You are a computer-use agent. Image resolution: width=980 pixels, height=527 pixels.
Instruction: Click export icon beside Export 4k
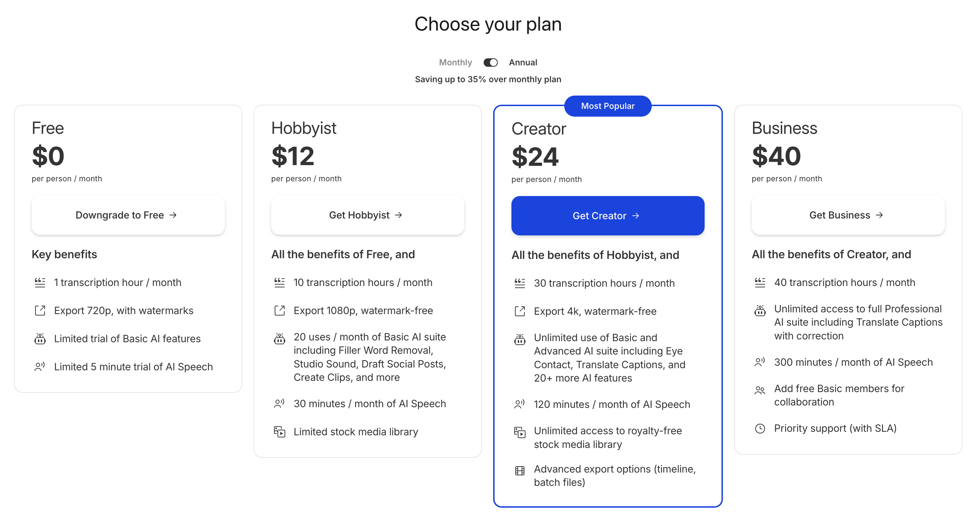click(x=520, y=312)
